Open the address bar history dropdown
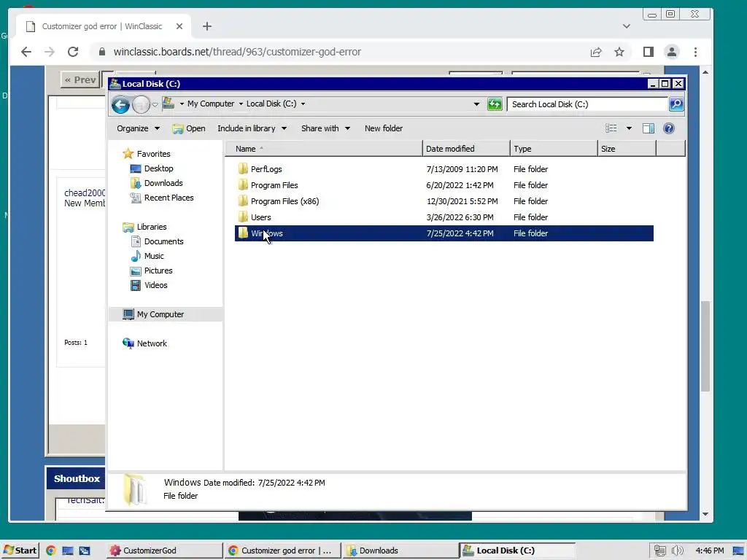The image size is (747, 560). click(x=476, y=104)
